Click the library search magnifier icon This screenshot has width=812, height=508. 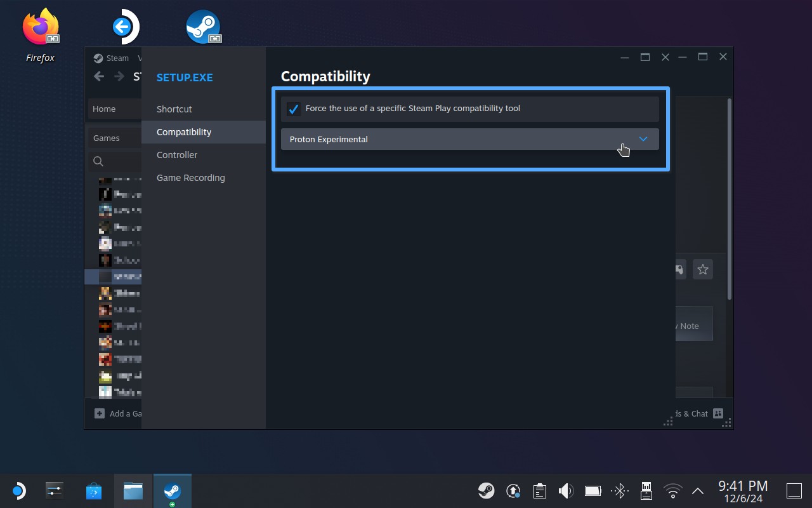point(98,161)
